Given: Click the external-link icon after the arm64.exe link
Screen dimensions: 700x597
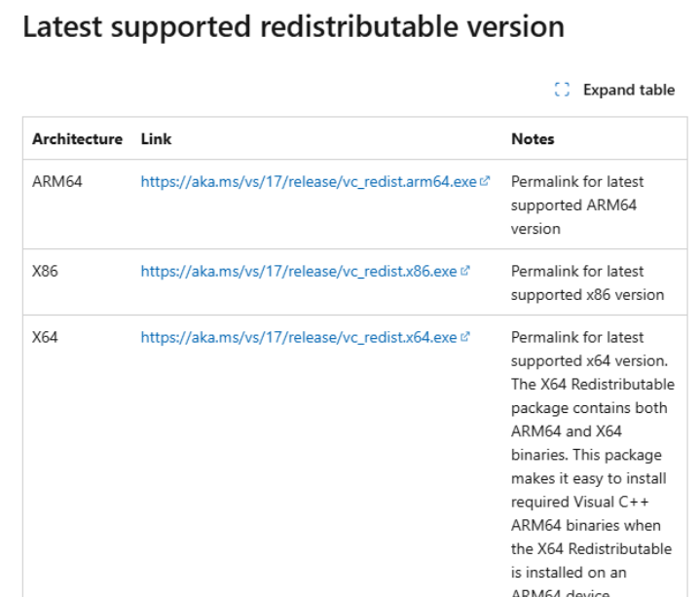Looking at the screenshot, I should click(x=485, y=182).
